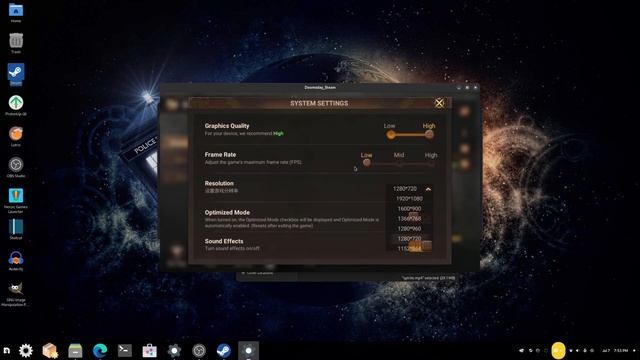Click the yellow circle tray indicator
640x360 pixels.
558,351
